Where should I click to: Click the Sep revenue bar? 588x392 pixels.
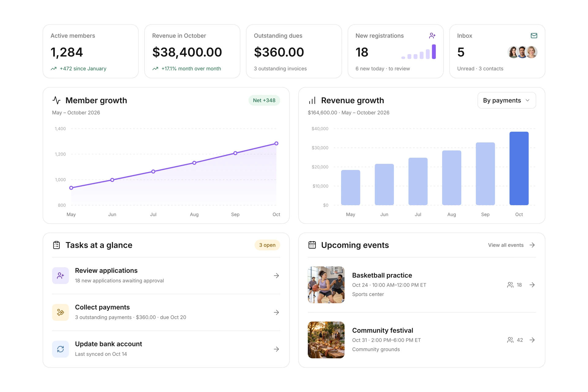[485, 174]
